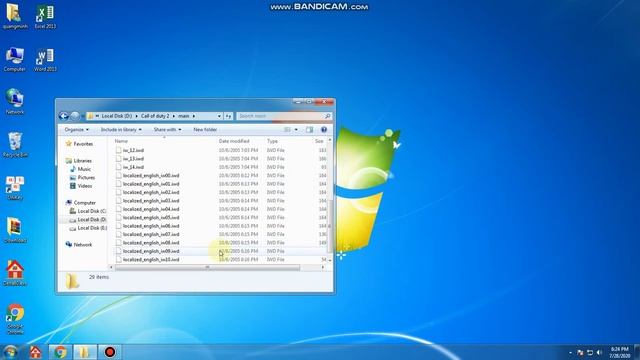Open the Network desktop icon

(15, 102)
